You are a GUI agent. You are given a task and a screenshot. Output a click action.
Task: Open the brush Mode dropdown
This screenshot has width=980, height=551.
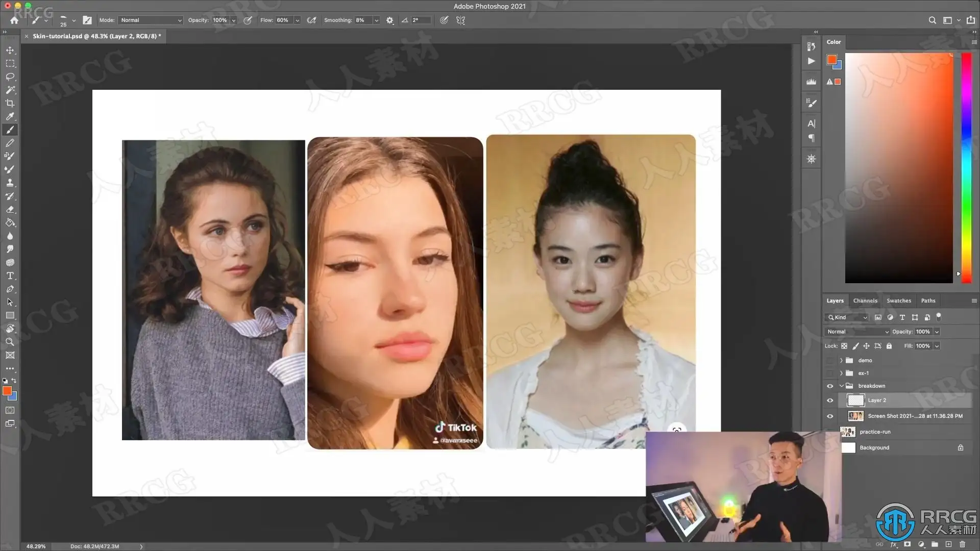(x=151, y=20)
